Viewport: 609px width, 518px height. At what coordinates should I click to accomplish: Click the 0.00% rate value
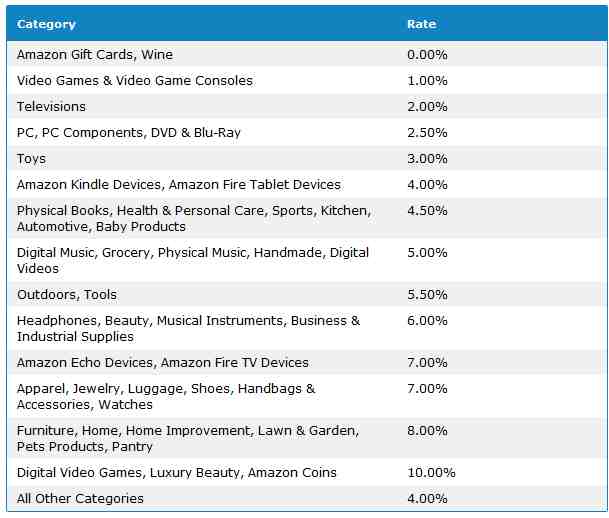click(427, 55)
